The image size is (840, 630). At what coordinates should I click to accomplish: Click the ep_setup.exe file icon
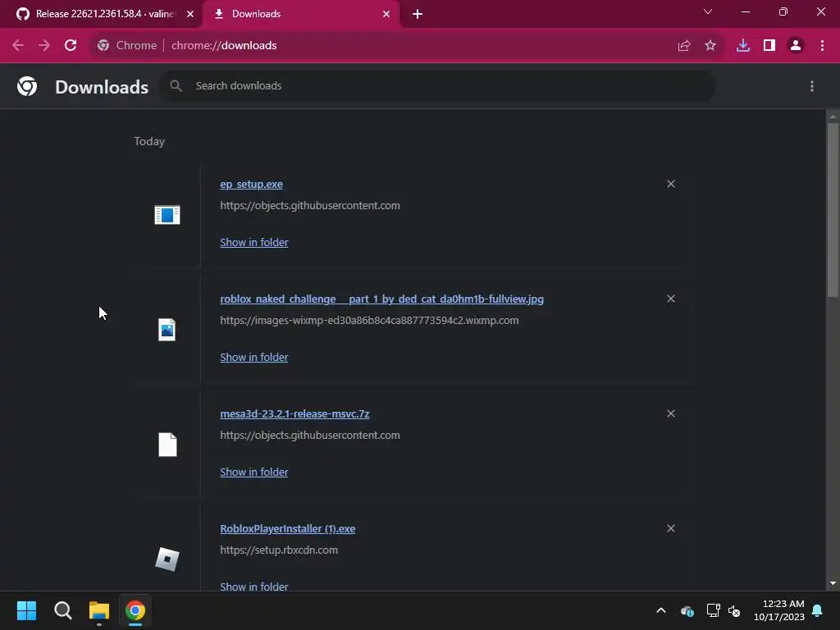tap(167, 215)
